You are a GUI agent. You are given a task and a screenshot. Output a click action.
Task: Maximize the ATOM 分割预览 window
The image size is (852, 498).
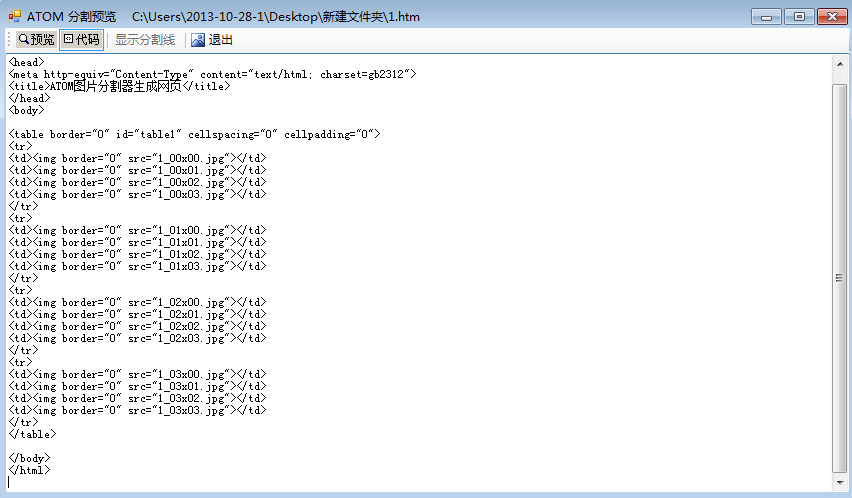point(800,16)
